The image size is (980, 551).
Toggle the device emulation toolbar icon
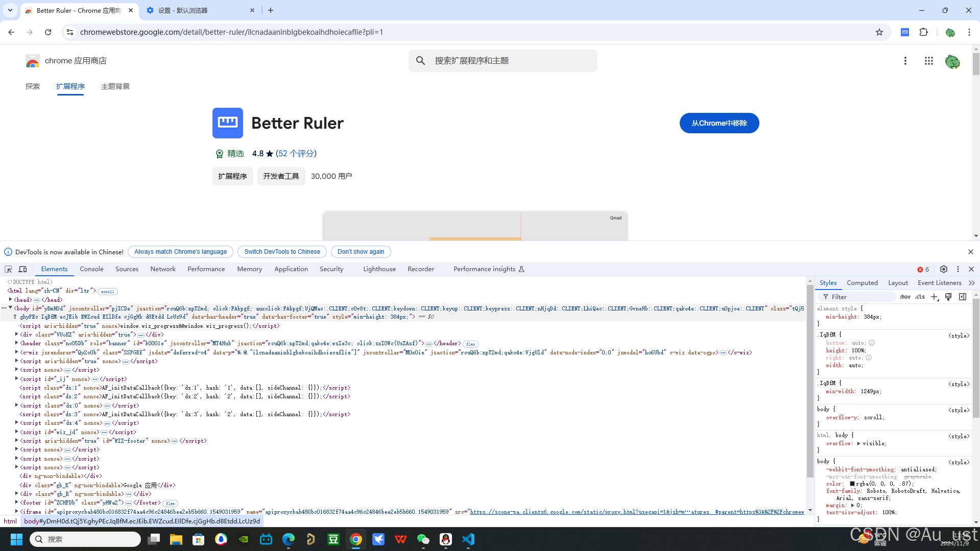tap(22, 269)
